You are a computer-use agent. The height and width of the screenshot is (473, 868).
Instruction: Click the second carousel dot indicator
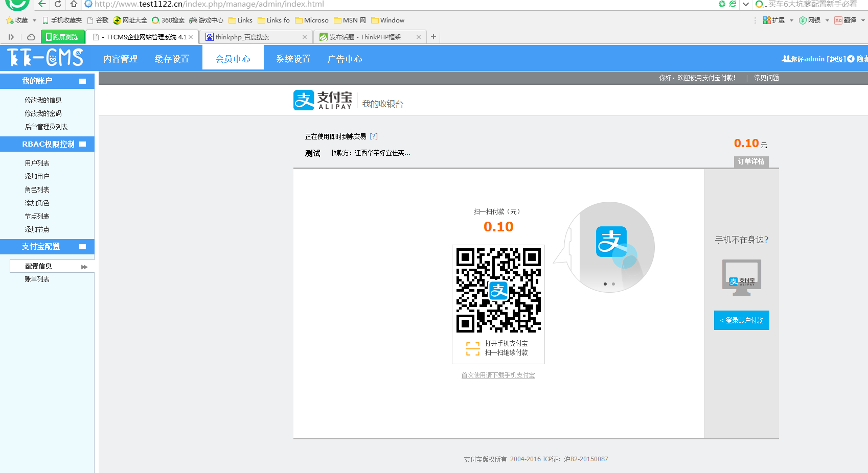613,284
